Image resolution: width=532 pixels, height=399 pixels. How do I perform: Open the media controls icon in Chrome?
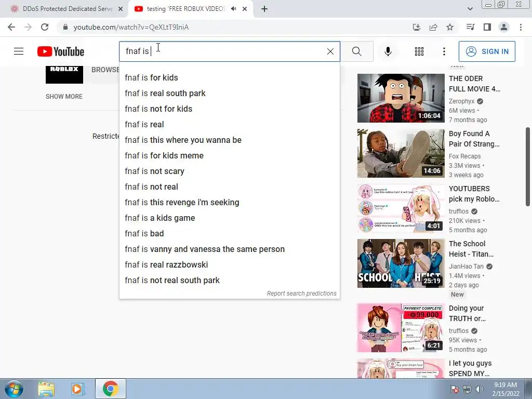point(470,27)
